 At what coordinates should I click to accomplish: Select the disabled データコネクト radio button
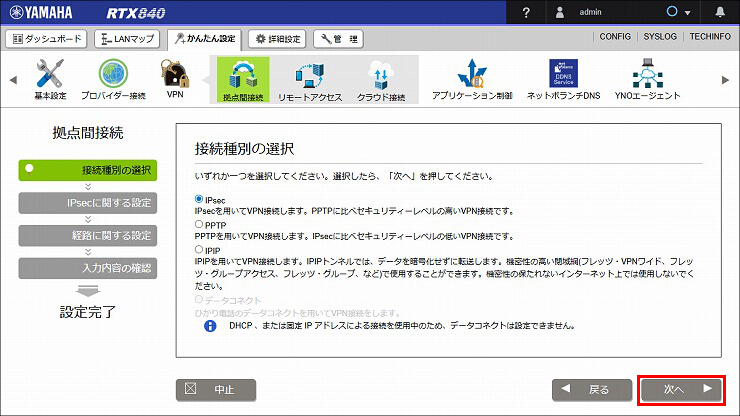coord(199,299)
